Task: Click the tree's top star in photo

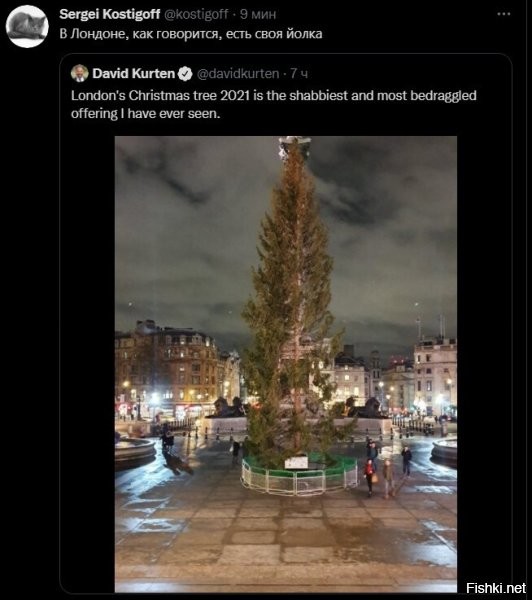Action: (294, 147)
